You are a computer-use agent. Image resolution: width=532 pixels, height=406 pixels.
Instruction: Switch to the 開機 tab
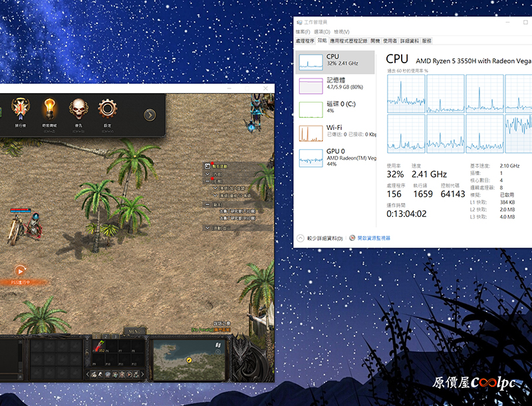pyautogui.click(x=375, y=41)
